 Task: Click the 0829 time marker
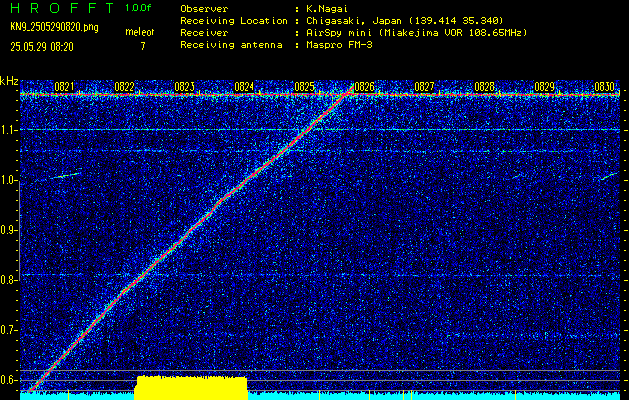click(544, 87)
